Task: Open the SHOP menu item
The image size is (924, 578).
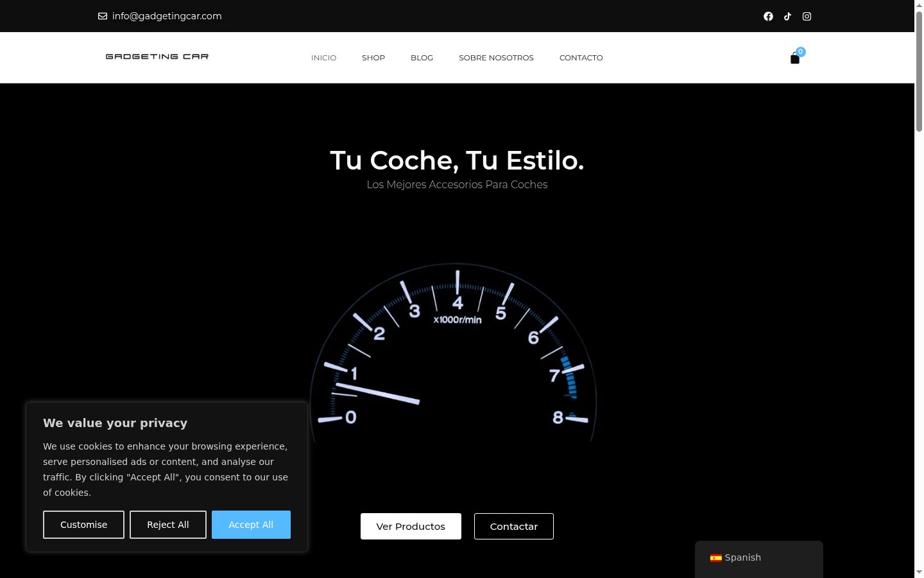Action: tap(373, 58)
